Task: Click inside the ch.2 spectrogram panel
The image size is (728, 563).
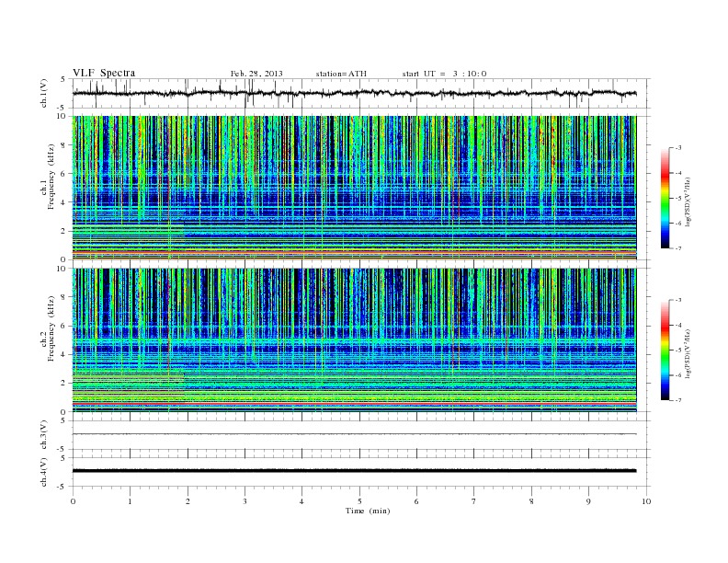Action: 354,340
